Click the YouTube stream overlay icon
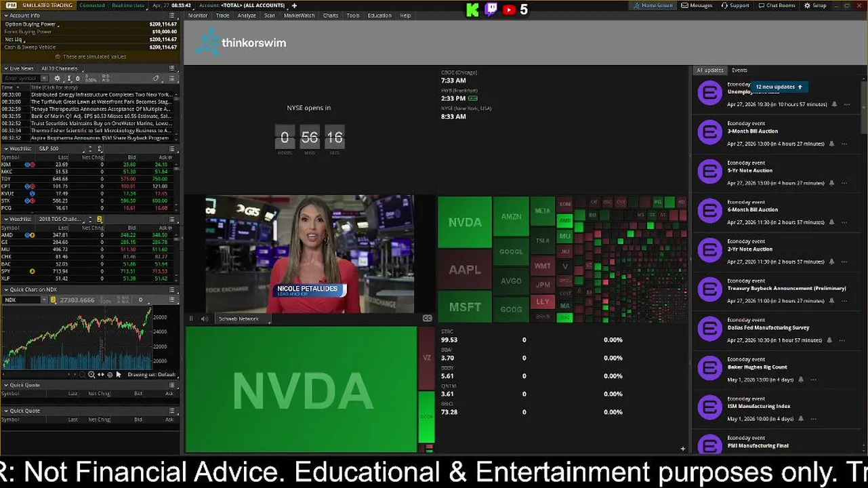Viewport: 868px width, 488px height. pyautogui.click(x=509, y=9)
